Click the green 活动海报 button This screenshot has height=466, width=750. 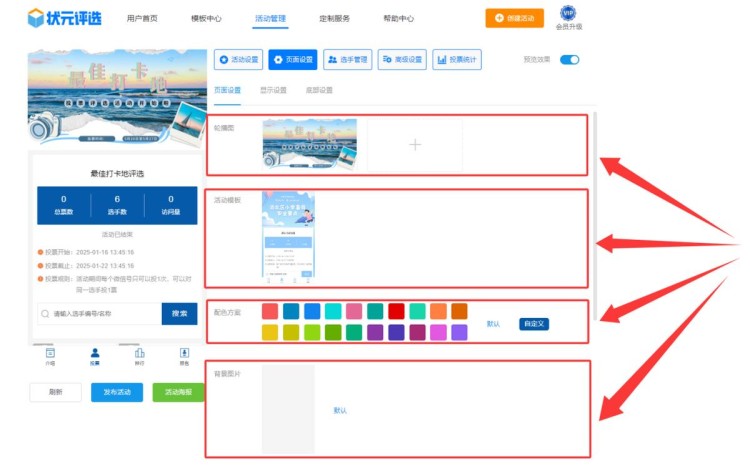(178, 392)
